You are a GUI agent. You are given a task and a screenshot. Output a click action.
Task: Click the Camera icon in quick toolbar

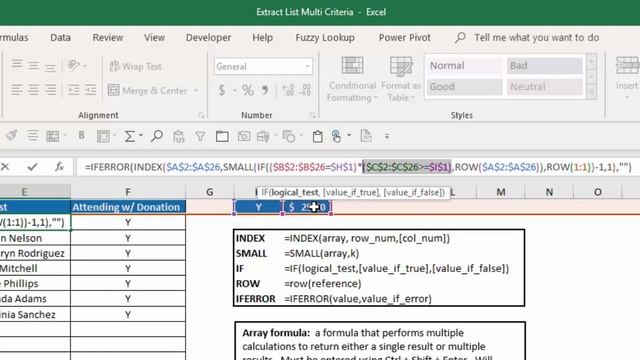244,136
